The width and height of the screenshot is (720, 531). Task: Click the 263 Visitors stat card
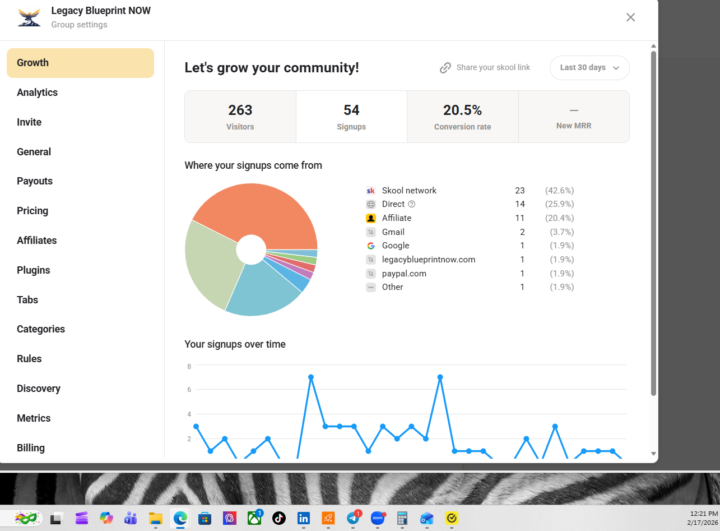(240, 117)
